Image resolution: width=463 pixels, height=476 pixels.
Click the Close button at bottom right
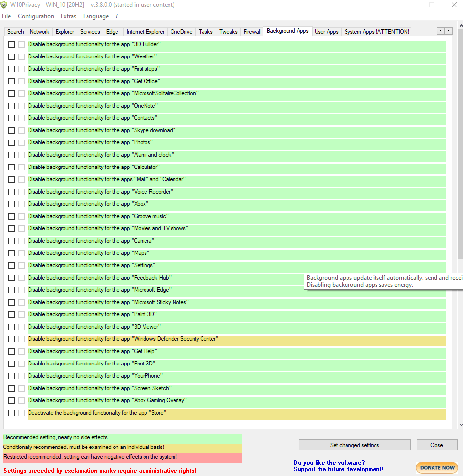point(436,445)
